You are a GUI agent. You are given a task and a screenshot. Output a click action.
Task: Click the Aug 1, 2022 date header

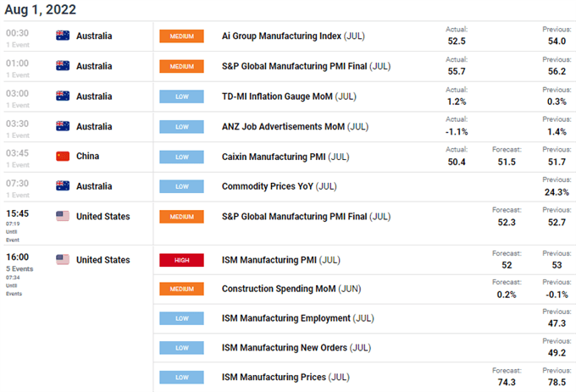tap(40, 10)
